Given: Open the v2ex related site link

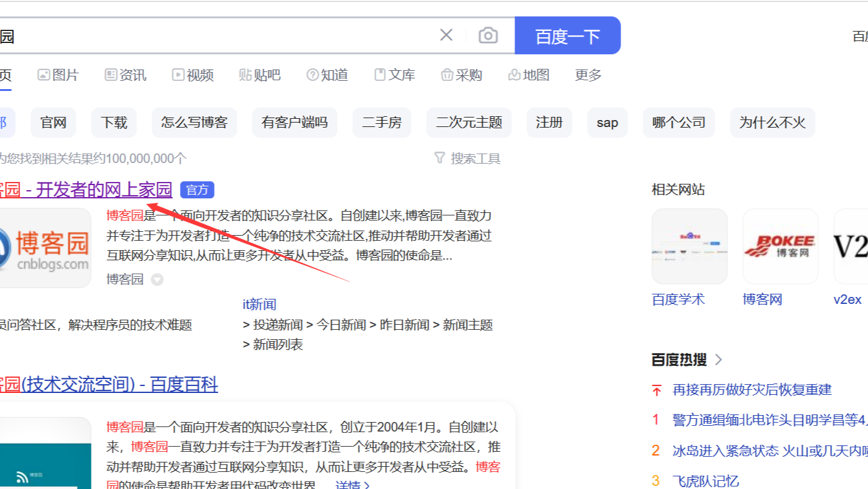Looking at the screenshot, I should click(x=848, y=299).
